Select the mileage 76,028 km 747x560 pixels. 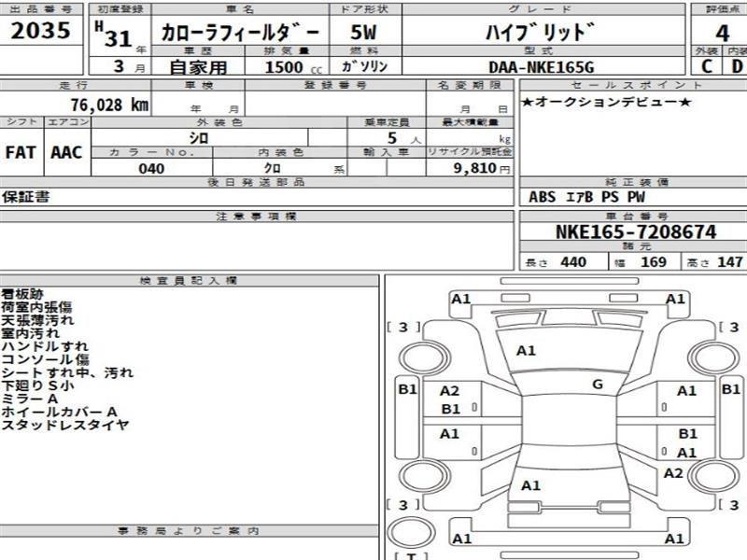109,105
